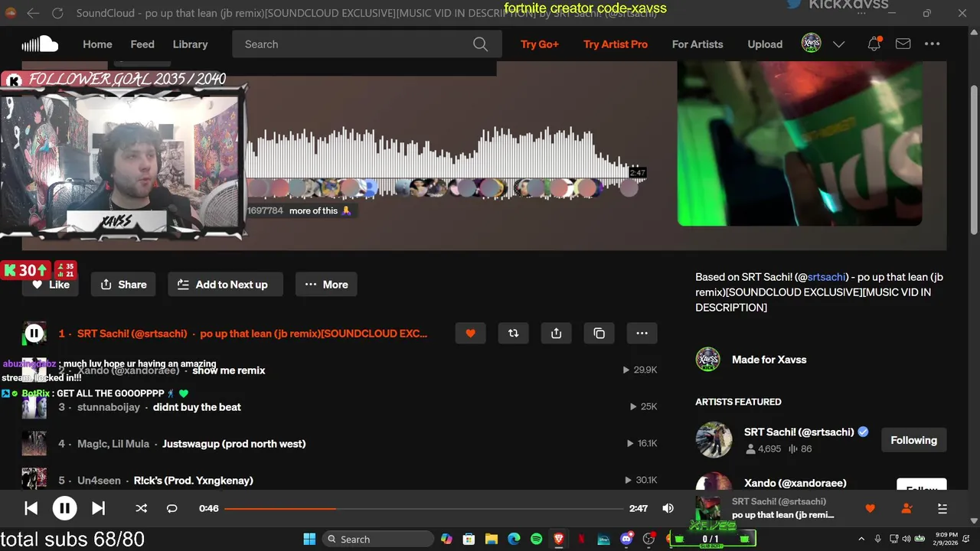980x551 pixels.
Task: Open Microsoft Store from the taskbar
Action: tap(469, 539)
